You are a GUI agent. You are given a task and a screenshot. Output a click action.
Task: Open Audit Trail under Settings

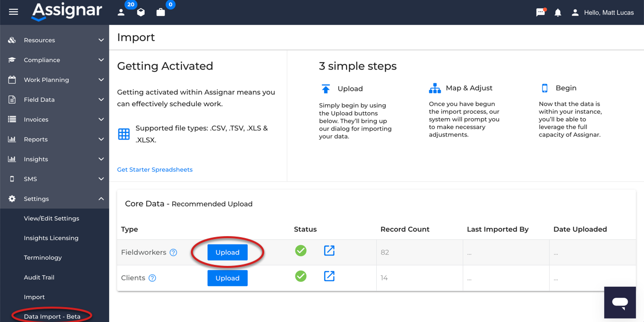(39, 277)
